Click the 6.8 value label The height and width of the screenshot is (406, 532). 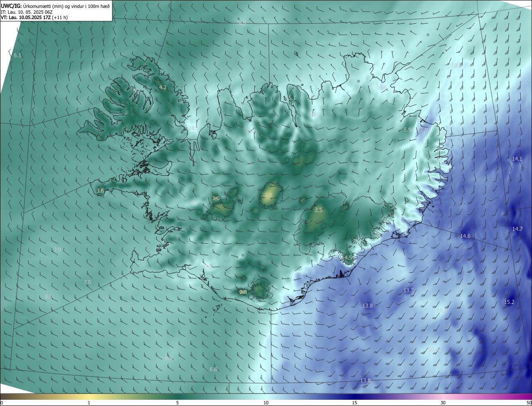[213, 369]
